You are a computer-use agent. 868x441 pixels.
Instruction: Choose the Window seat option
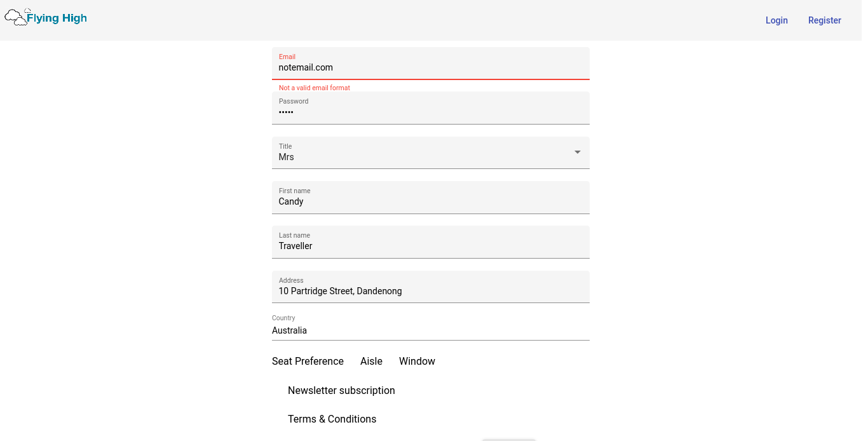click(417, 361)
